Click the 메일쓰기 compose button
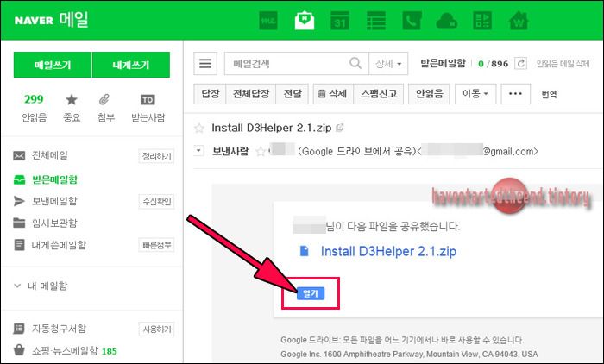 pyautogui.click(x=53, y=65)
